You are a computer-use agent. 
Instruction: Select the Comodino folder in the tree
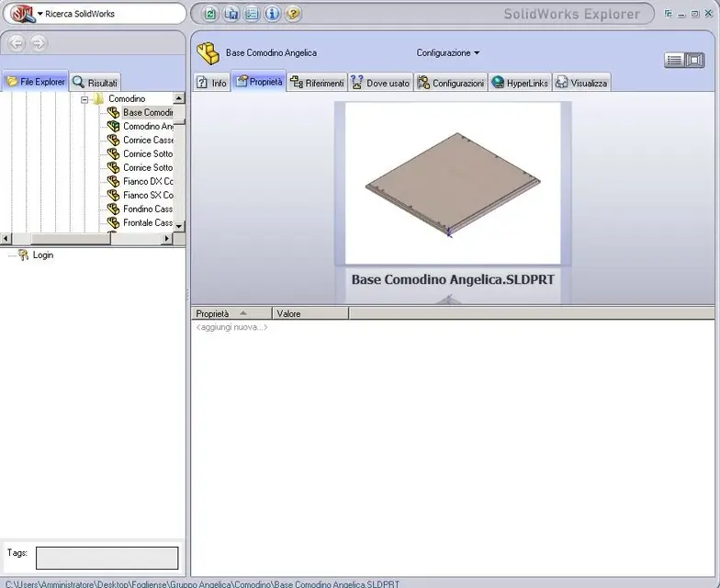pos(127,99)
